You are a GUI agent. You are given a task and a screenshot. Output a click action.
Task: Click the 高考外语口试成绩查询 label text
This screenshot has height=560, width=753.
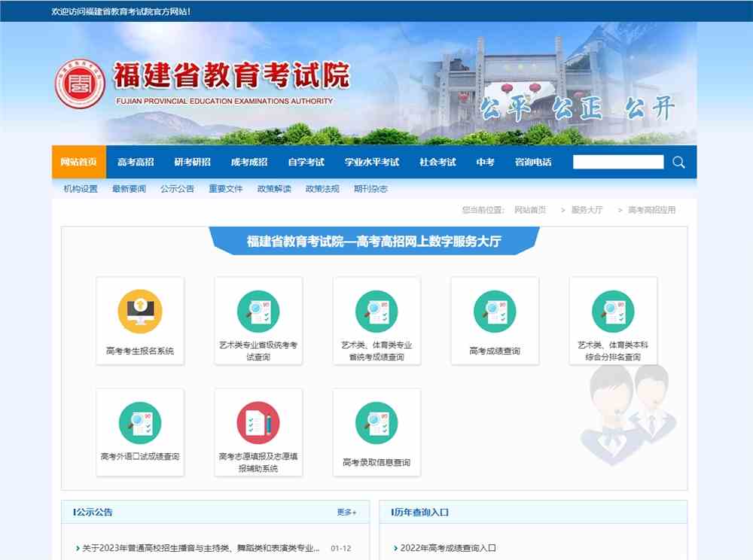(140, 456)
